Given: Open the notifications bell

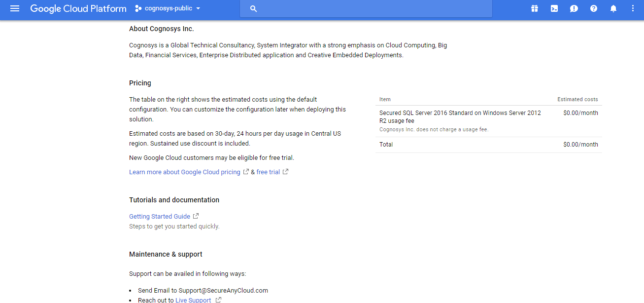Looking at the screenshot, I should 612,8.
